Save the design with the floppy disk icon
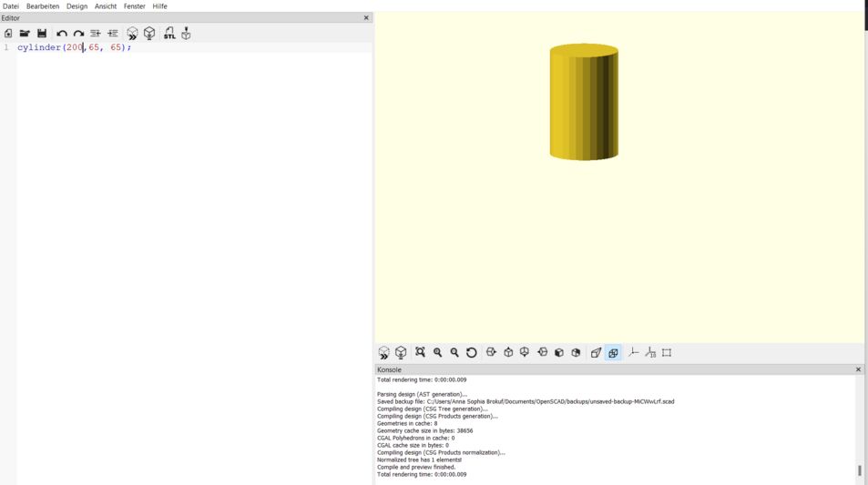The width and height of the screenshot is (868, 485). (x=42, y=34)
